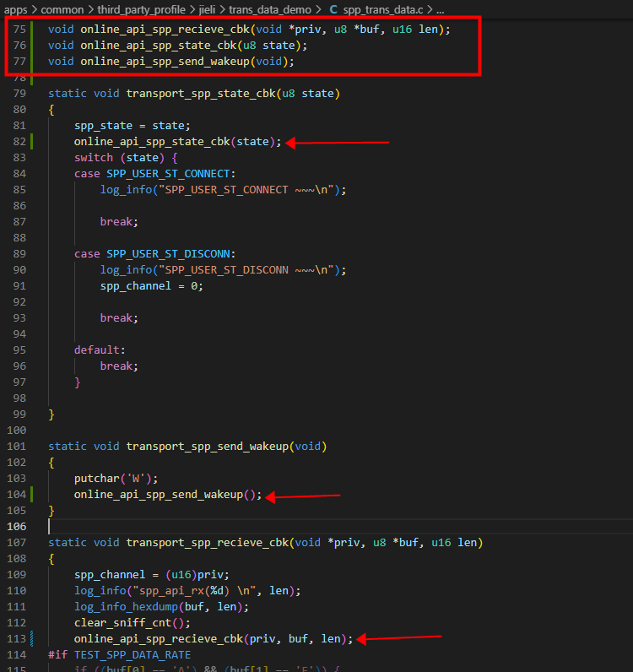Place cursor on 'online_api_spp_recieve_cbk(priv, buf, len);' call
The width and height of the screenshot is (633, 672).
(214, 639)
